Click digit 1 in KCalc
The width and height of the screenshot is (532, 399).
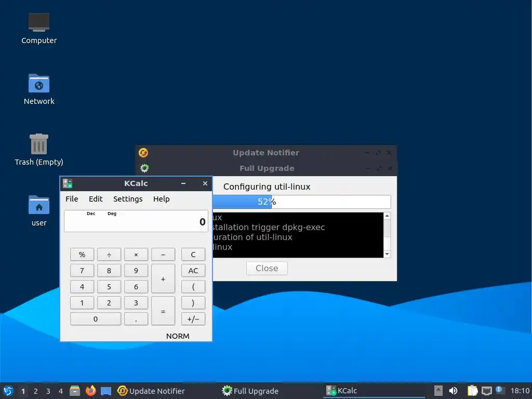pyautogui.click(x=82, y=303)
